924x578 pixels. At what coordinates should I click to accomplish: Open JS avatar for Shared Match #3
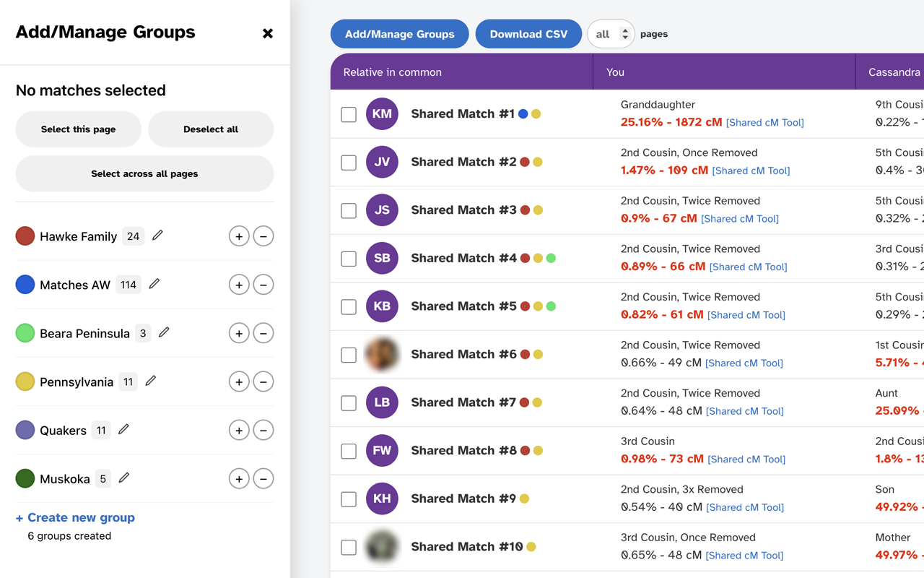[382, 210]
